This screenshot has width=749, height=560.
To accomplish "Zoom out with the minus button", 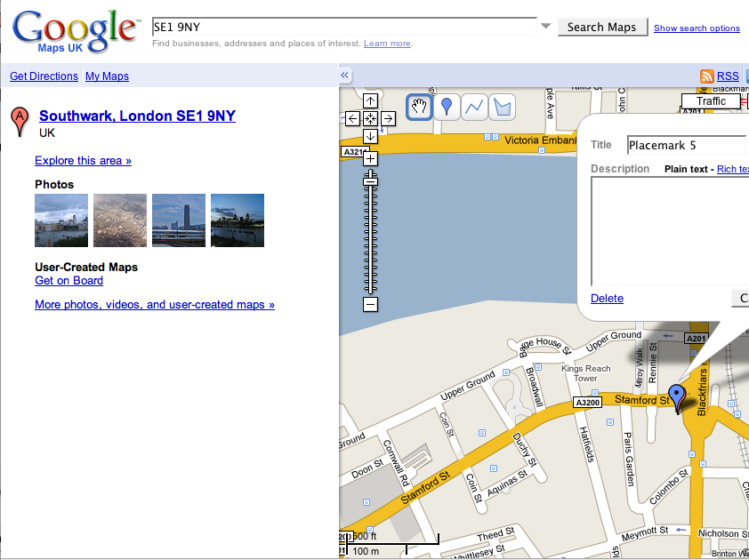I will pyautogui.click(x=371, y=305).
